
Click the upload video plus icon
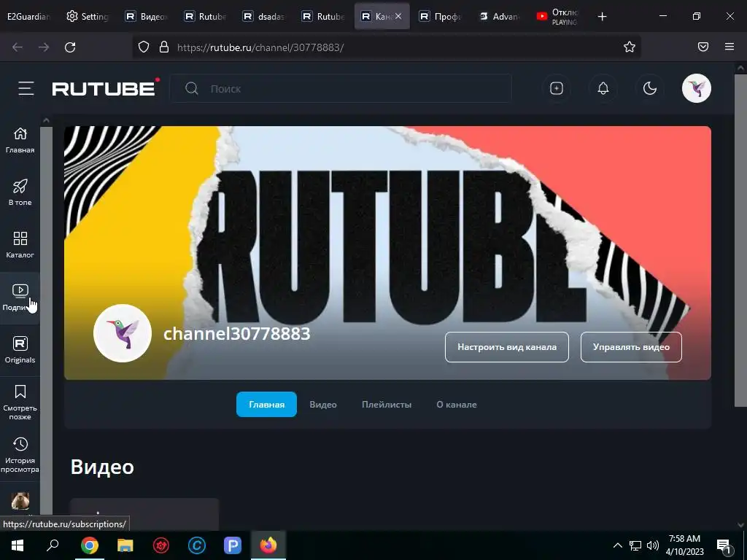point(557,88)
